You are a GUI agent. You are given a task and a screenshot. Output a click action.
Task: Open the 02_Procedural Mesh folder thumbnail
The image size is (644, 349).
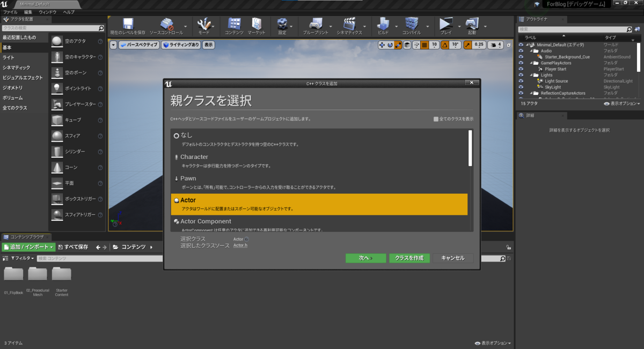pos(38,274)
